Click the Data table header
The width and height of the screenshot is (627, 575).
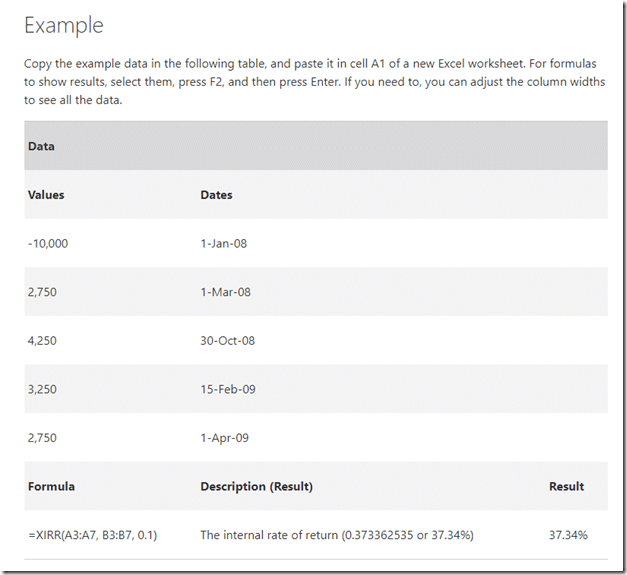click(42, 146)
